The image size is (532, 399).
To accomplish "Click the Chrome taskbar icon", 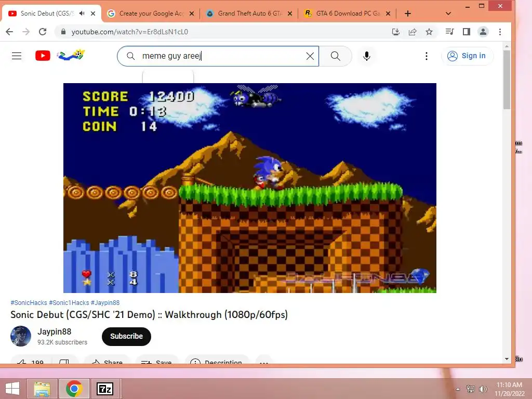I will click(x=74, y=389).
